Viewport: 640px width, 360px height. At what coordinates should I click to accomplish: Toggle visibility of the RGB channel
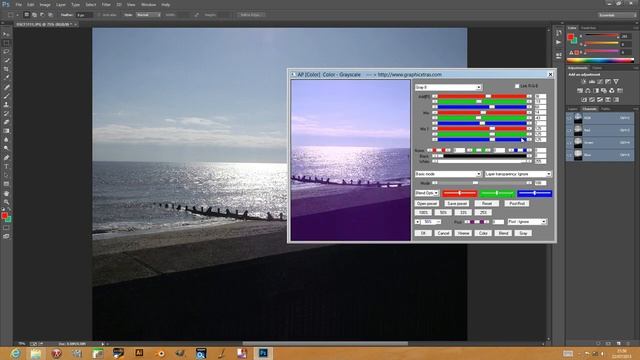[570, 118]
